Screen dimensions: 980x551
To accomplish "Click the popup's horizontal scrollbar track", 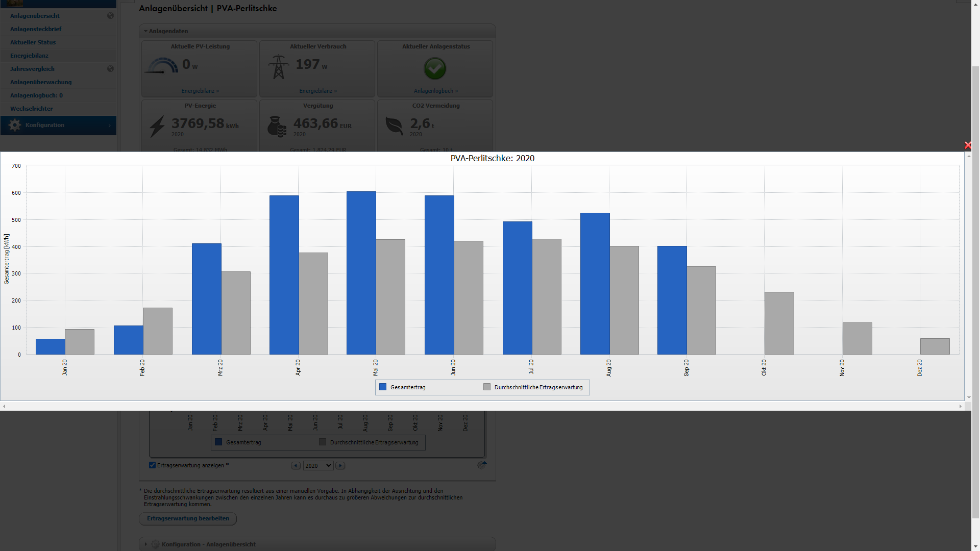I will 482,407.
